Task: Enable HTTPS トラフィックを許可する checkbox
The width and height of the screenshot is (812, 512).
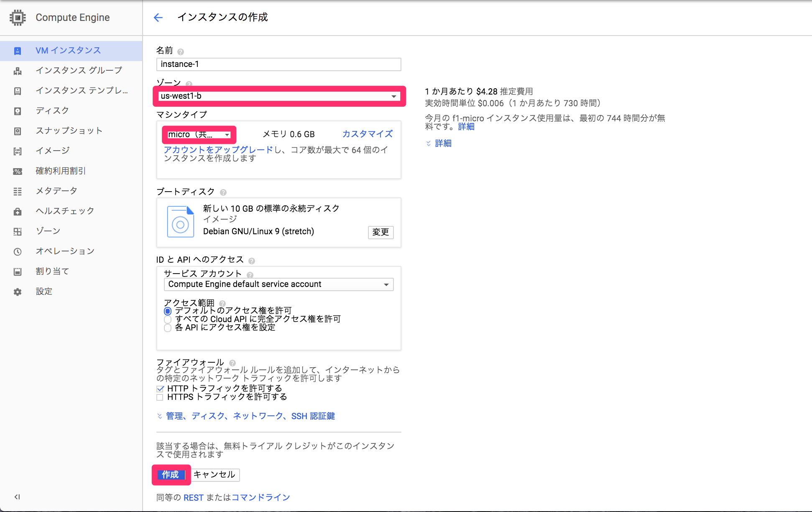Action: point(160,397)
